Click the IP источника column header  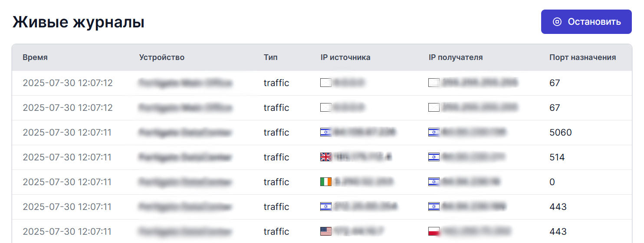(345, 57)
